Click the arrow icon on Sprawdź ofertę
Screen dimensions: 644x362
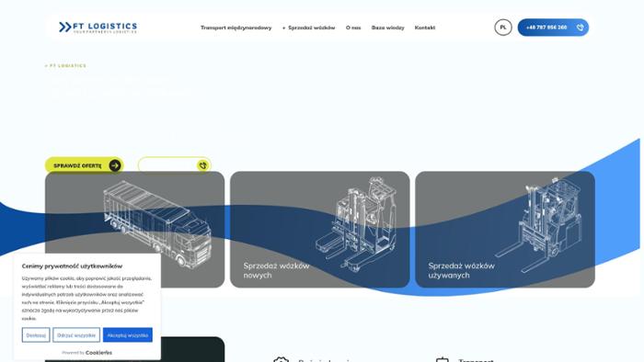(115, 165)
